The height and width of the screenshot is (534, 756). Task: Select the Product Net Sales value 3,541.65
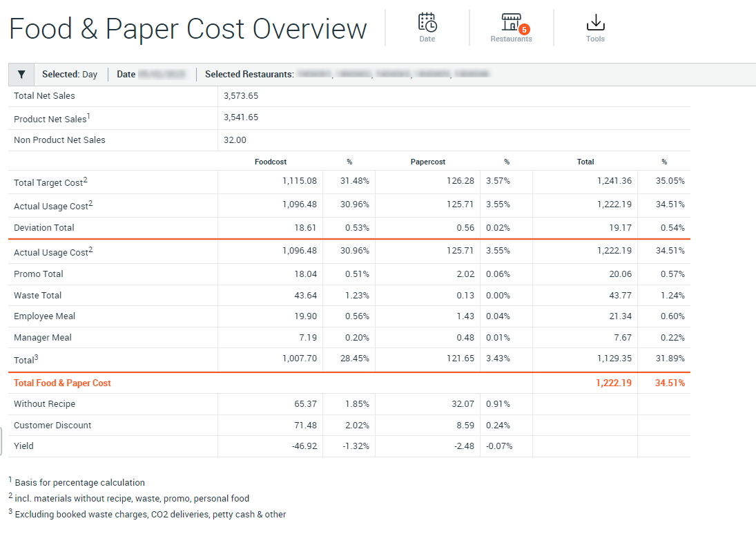coord(240,117)
